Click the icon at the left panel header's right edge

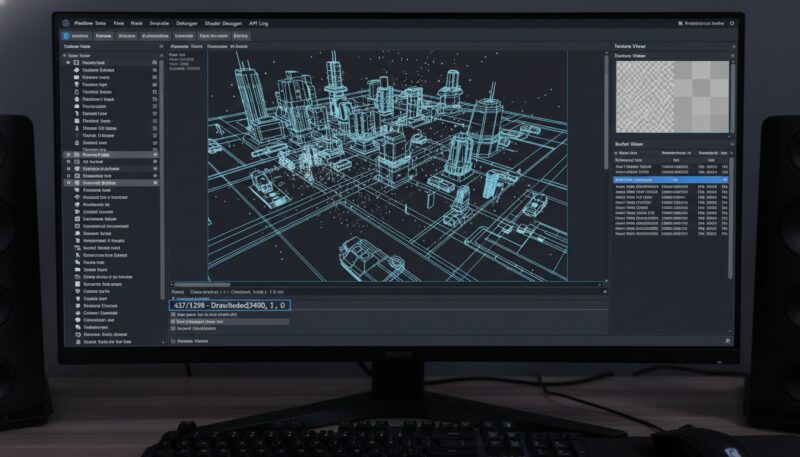(160, 47)
